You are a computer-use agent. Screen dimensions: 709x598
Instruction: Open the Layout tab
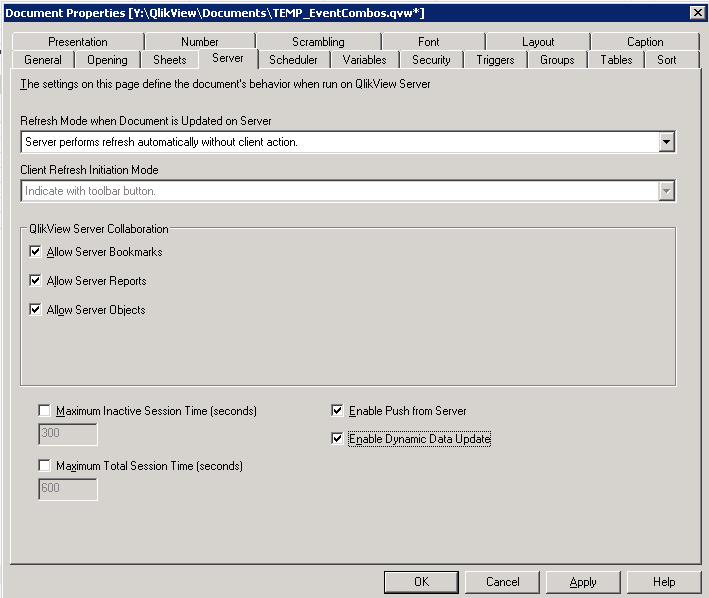(x=538, y=42)
